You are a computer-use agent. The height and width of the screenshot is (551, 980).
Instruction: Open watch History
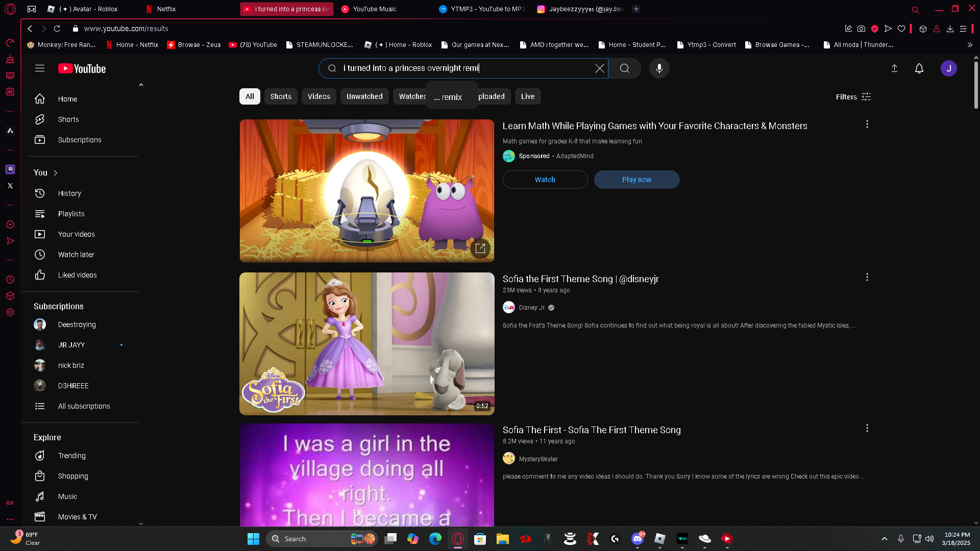tap(82, 193)
